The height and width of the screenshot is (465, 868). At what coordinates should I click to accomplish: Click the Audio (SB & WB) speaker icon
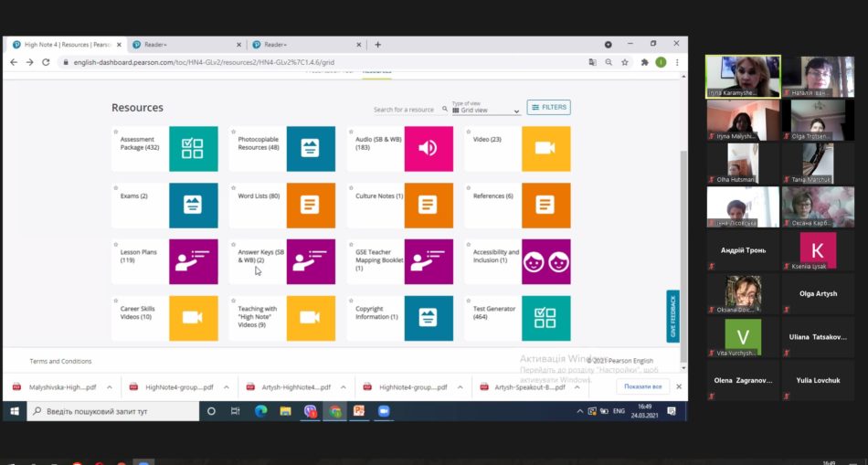coord(429,149)
